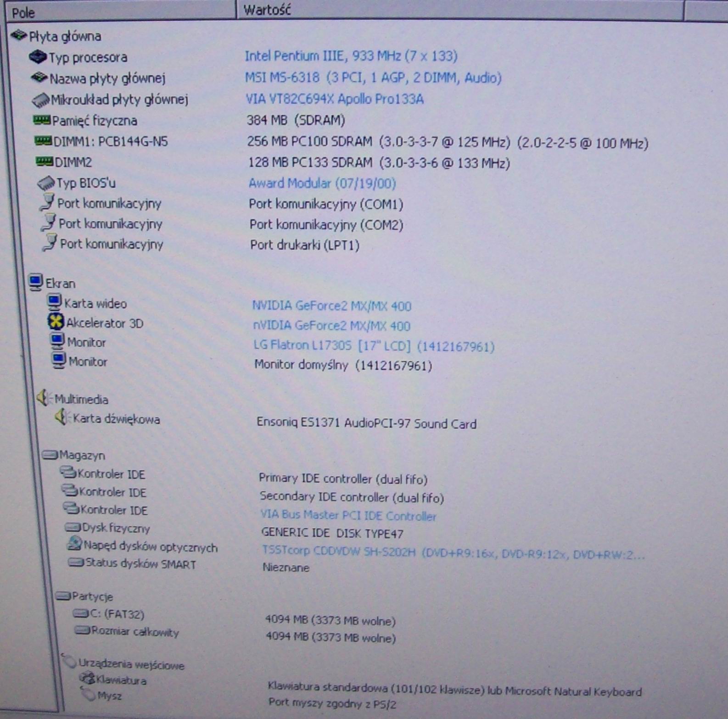Click the GENERIC IDE DISK TYPE47 value
728x719 pixels.
(332, 533)
